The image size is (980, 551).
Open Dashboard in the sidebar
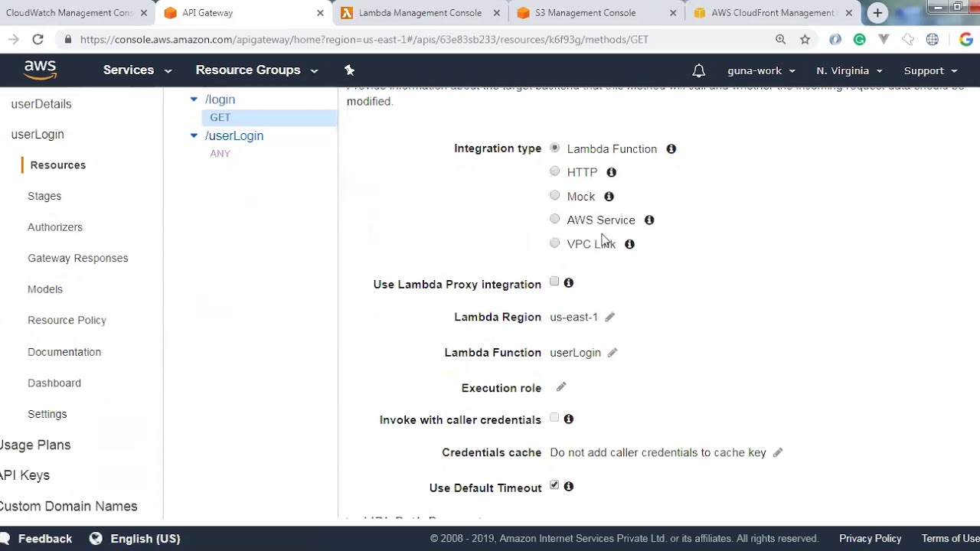click(x=54, y=383)
